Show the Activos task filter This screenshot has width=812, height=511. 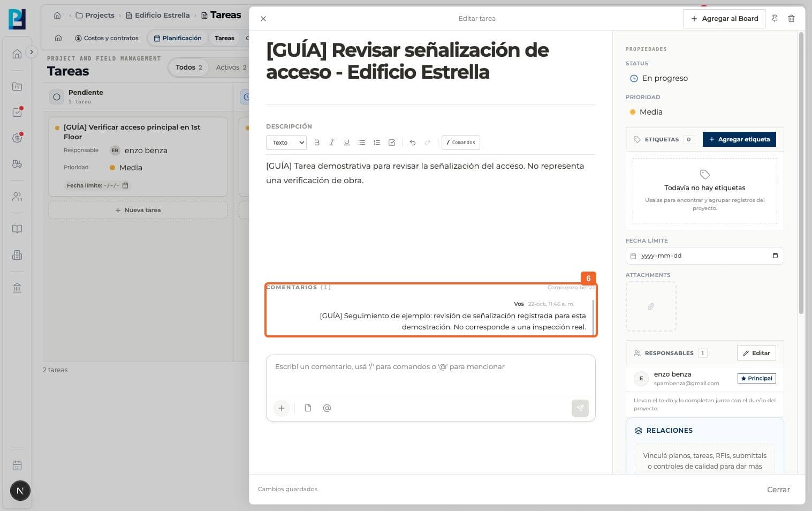pyautogui.click(x=231, y=67)
